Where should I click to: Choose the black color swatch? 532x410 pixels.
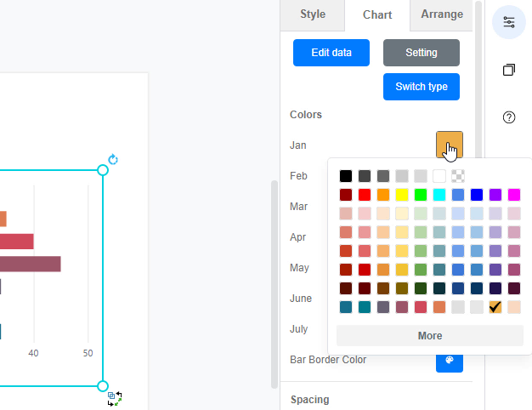pyautogui.click(x=346, y=176)
